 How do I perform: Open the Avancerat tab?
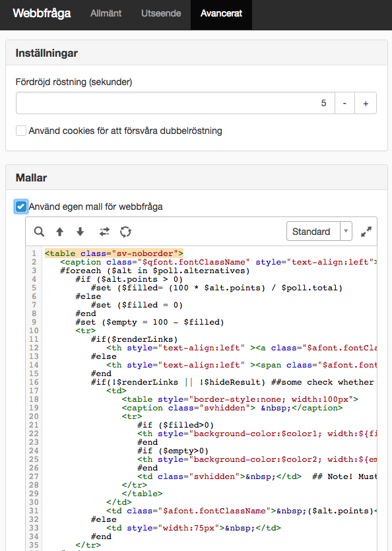(x=221, y=13)
